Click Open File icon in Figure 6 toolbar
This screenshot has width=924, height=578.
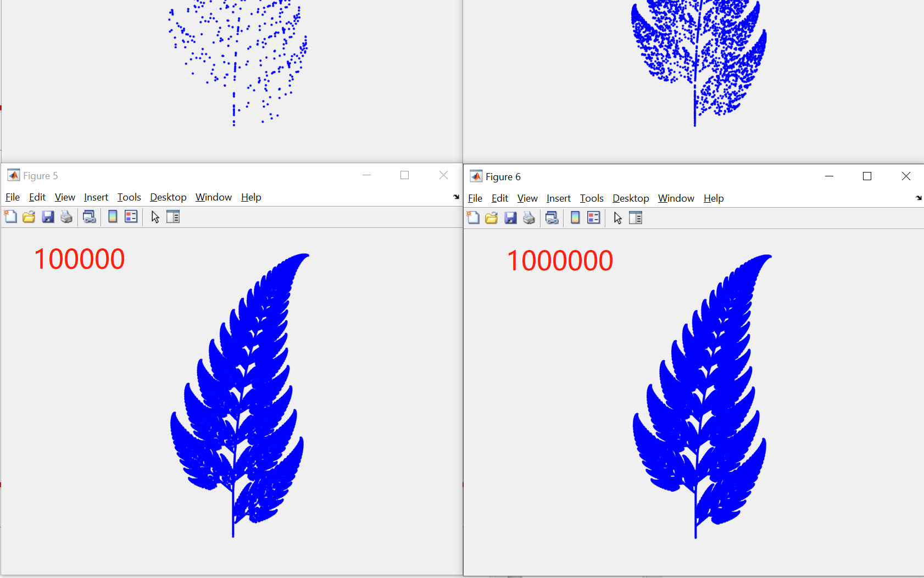click(x=492, y=218)
